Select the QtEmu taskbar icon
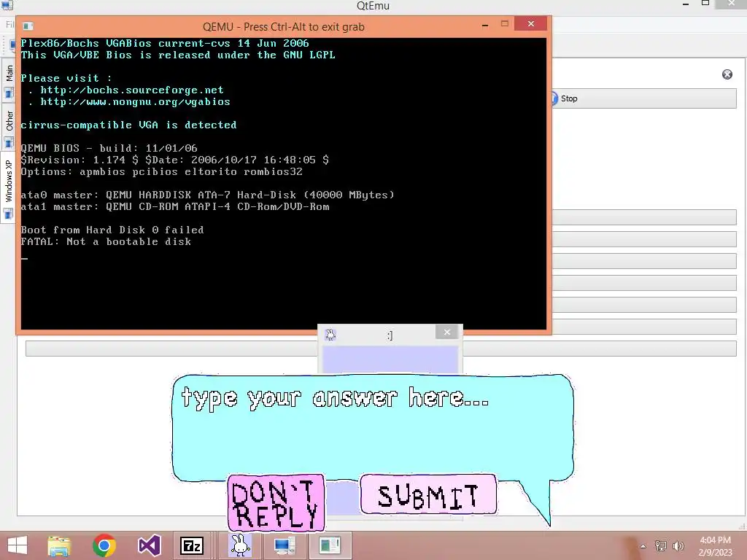Screen dimensions: 747x560 [x=330, y=545]
